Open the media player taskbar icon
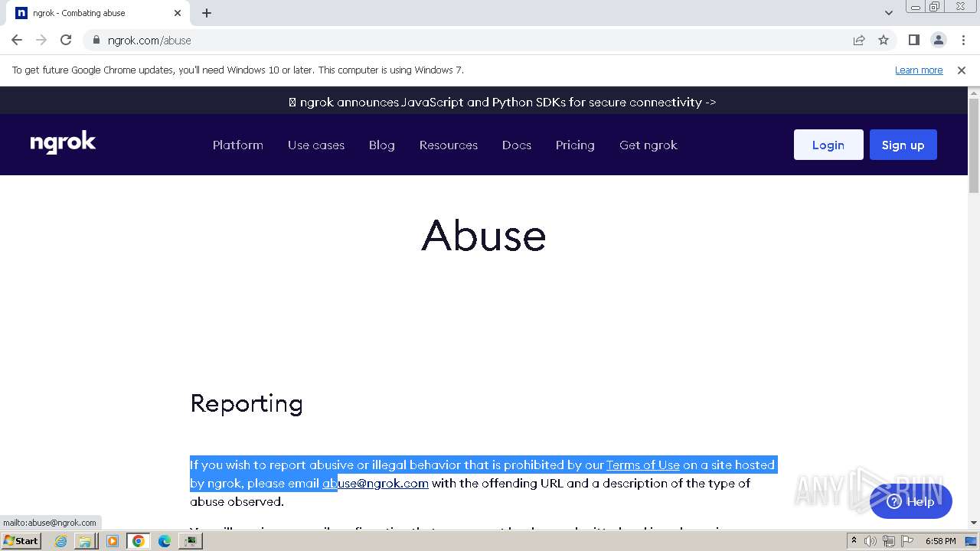 [x=112, y=541]
